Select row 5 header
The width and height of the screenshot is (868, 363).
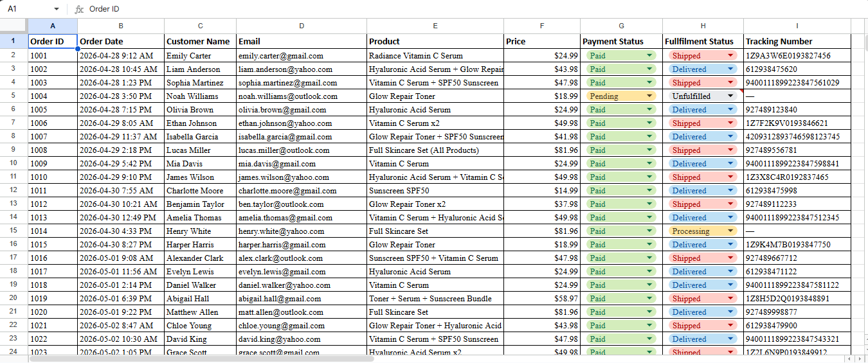[14, 96]
